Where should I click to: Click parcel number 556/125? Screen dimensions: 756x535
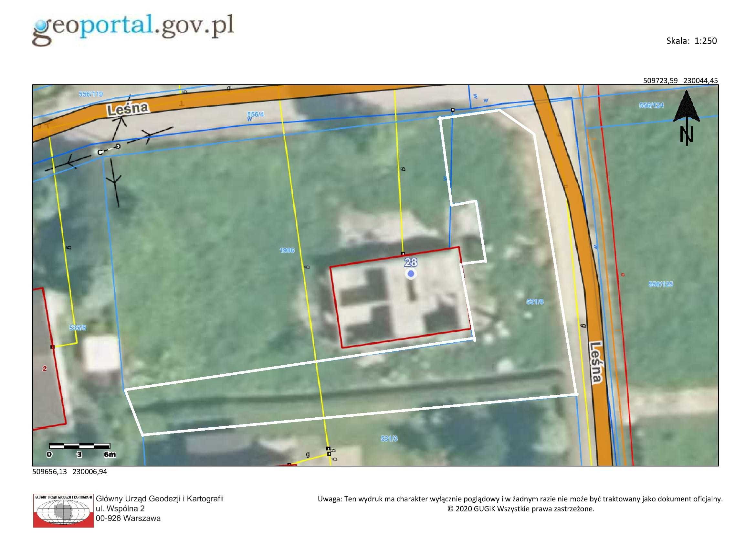(x=660, y=284)
